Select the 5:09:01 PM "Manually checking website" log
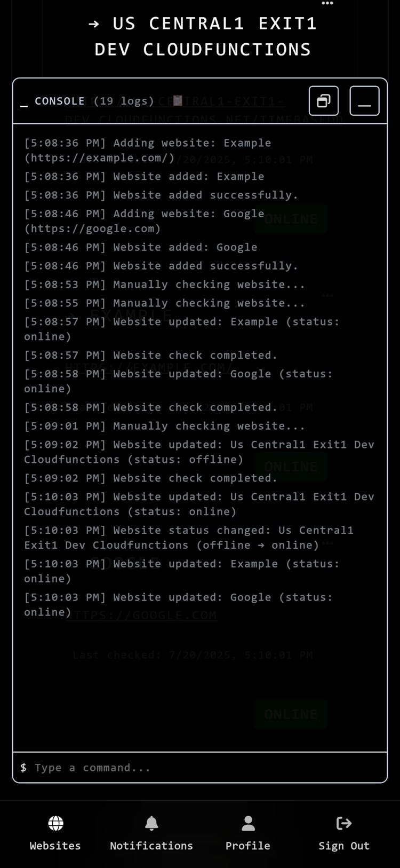Viewport: 400px width, 868px height. pos(164,426)
